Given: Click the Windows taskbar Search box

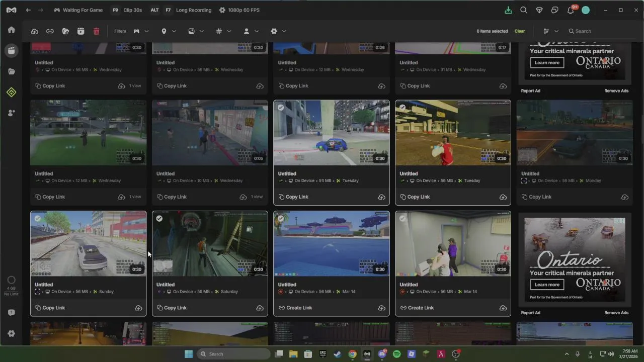Looking at the screenshot, I should pos(233,354).
